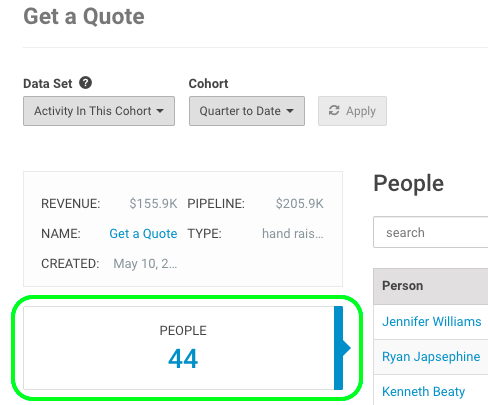
Task: Open the Get a Quote name link
Action: [x=143, y=234]
